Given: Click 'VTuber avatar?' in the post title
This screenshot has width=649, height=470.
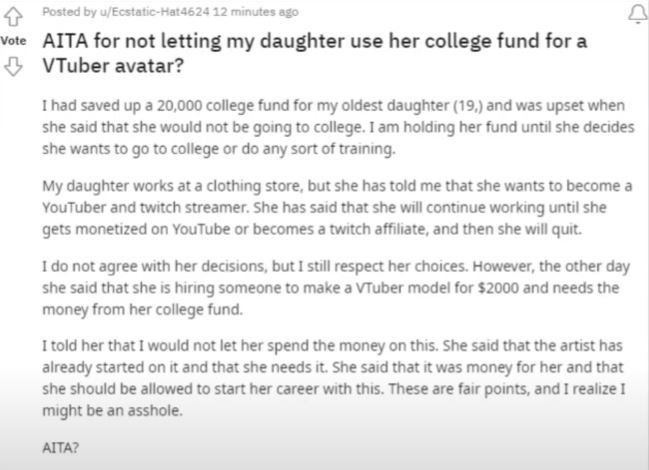Looking at the screenshot, I should 113,66.
